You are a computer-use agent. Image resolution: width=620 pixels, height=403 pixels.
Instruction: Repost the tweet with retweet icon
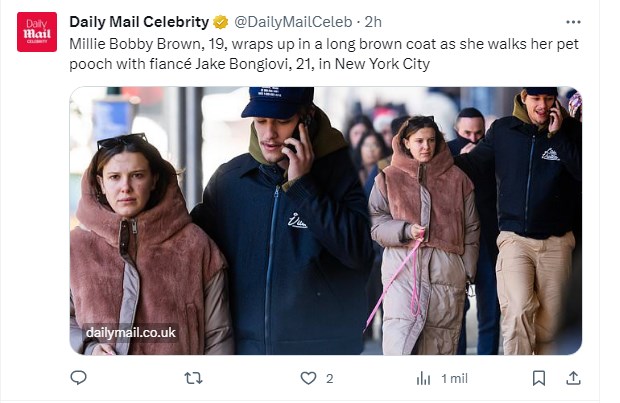pos(194,378)
